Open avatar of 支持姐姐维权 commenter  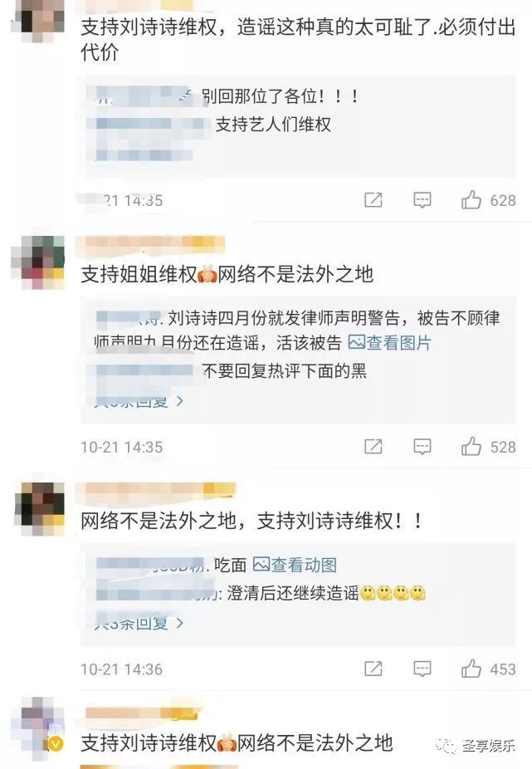click(39, 262)
